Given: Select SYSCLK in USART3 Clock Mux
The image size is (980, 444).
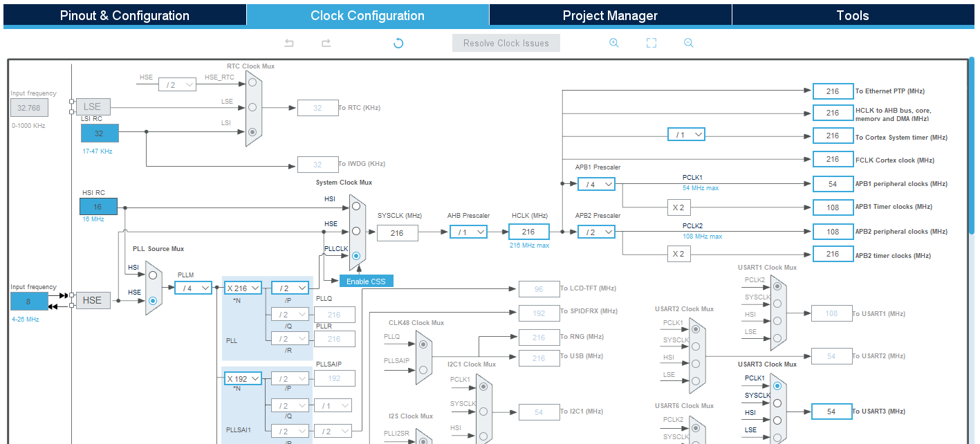Looking at the screenshot, I should click(778, 403).
